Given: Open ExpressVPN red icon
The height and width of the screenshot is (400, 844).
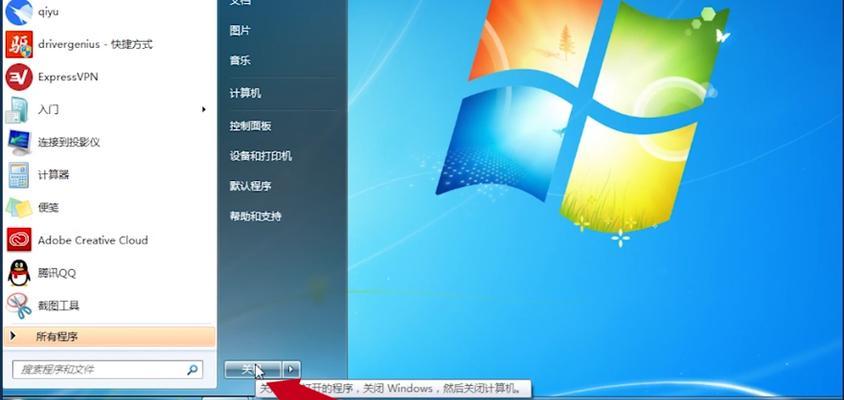Looking at the screenshot, I should pos(19,77).
